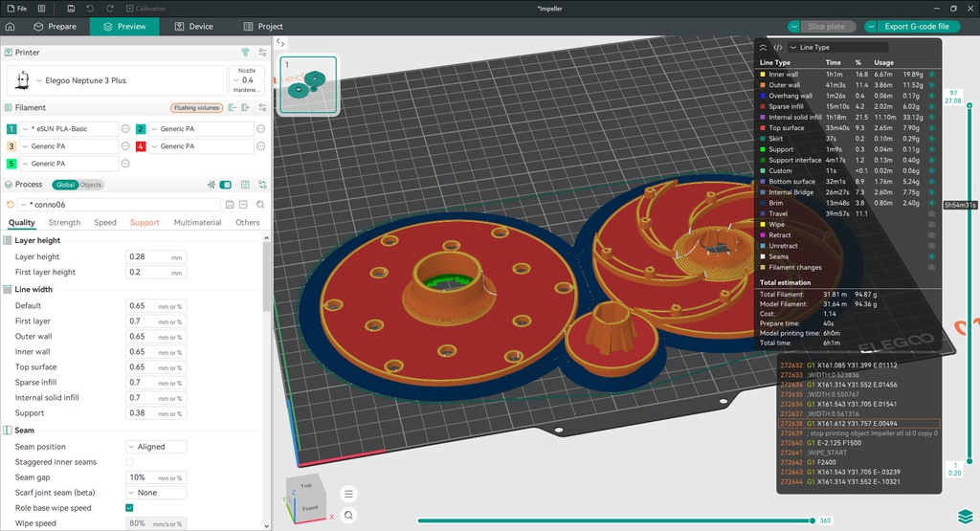This screenshot has width=980, height=531.
Task: Open the File menu
Action: pyautogui.click(x=17, y=8)
